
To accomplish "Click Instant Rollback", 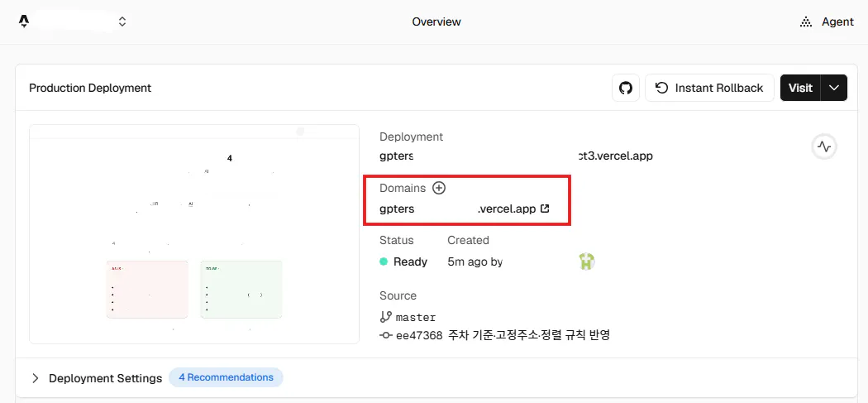I will [709, 88].
